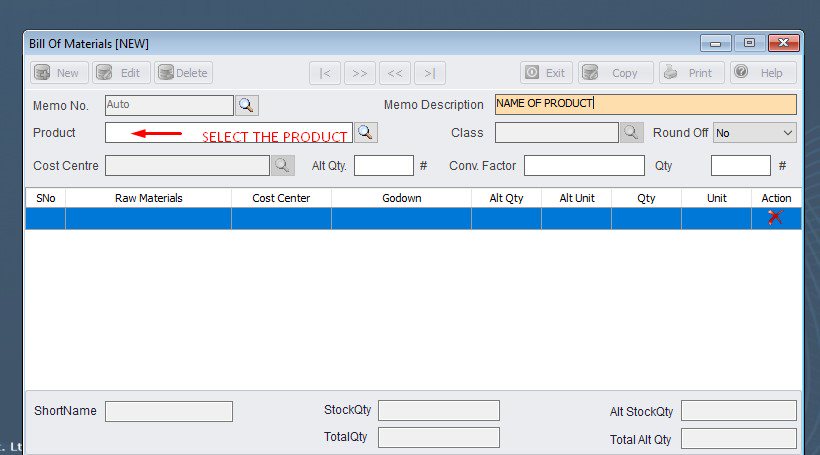This screenshot has height=455, width=820.
Task: Click the New record toolbar button
Action: point(56,73)
